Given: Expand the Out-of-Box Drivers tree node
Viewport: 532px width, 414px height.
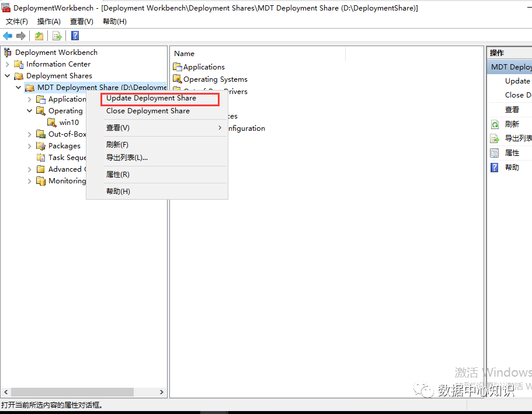Looking at the screenshot, I should point(30,134).
